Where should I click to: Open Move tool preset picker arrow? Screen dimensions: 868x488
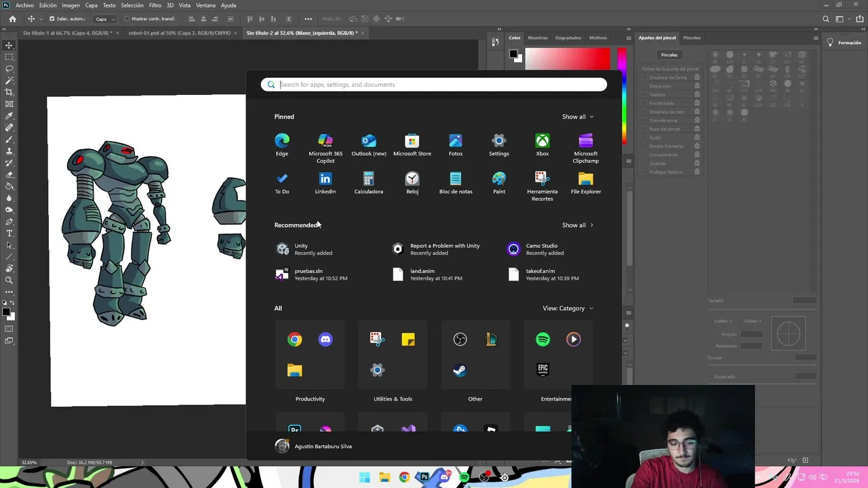[x=41, y=19]
